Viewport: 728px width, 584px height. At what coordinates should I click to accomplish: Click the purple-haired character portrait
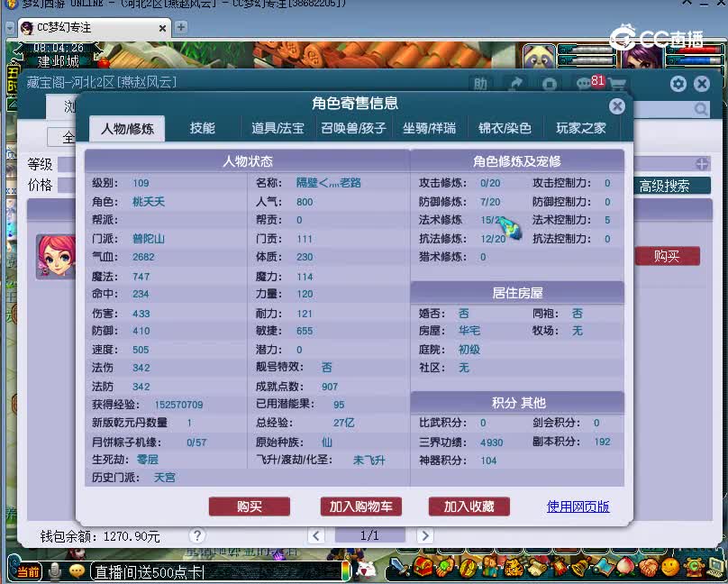tap(642, 57)
